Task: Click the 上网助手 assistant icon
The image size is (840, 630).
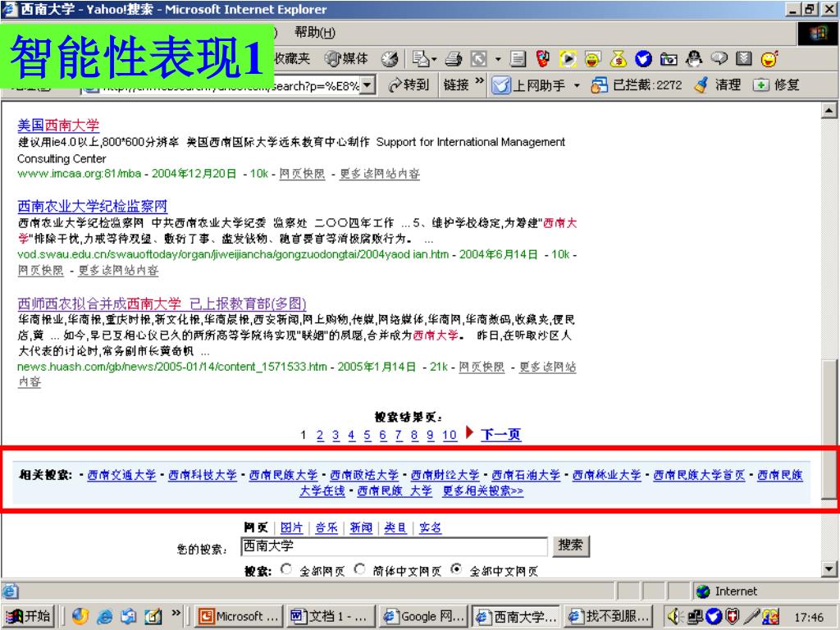Action: (501, 85)
